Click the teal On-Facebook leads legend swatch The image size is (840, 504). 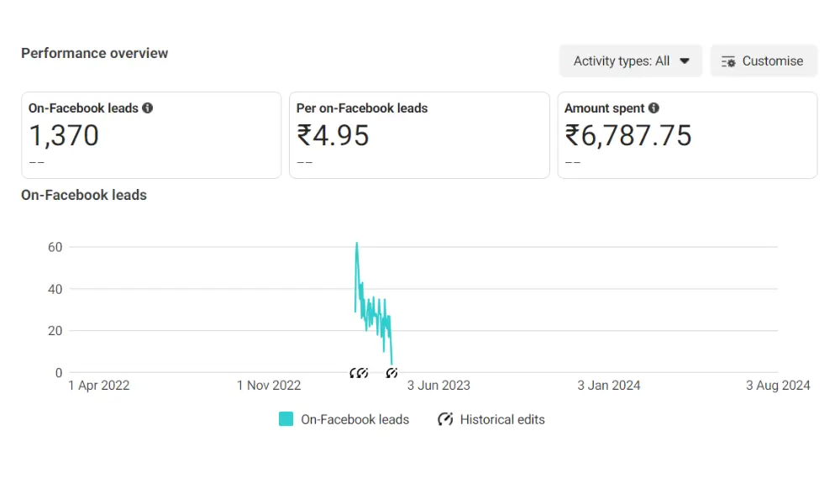pyautogui.click(x=286, y=419)
